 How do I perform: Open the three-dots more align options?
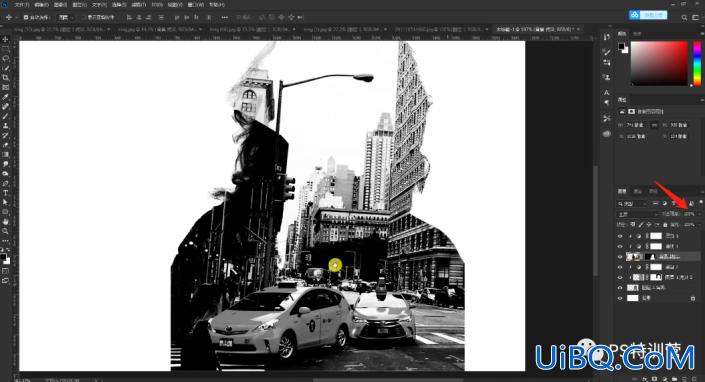tap(224, 17)
